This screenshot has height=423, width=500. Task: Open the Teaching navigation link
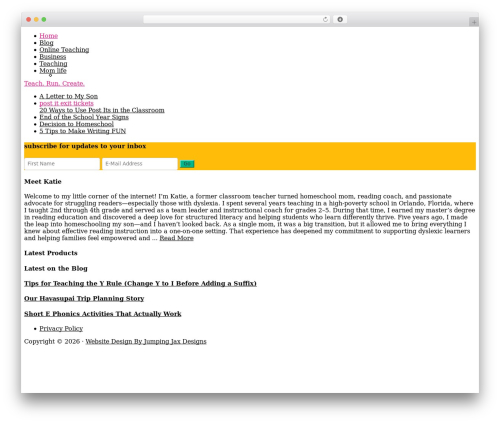pos(53,64)
